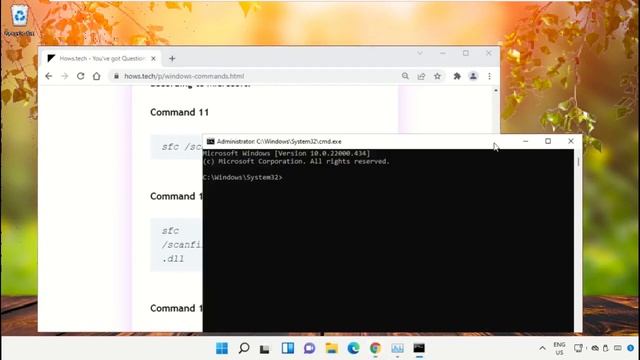The image size is (640, 360).
Task: Open a new Chrome tab
Action: 172,59
